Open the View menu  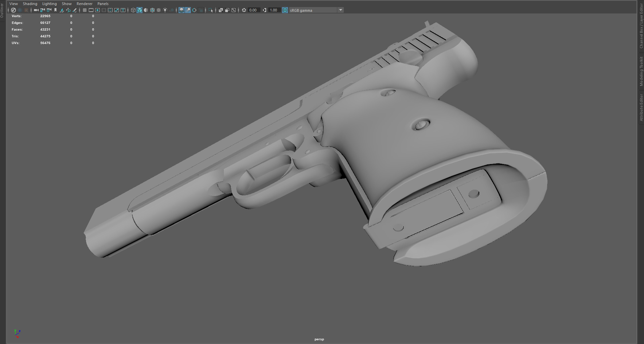[x=13, y=4]
